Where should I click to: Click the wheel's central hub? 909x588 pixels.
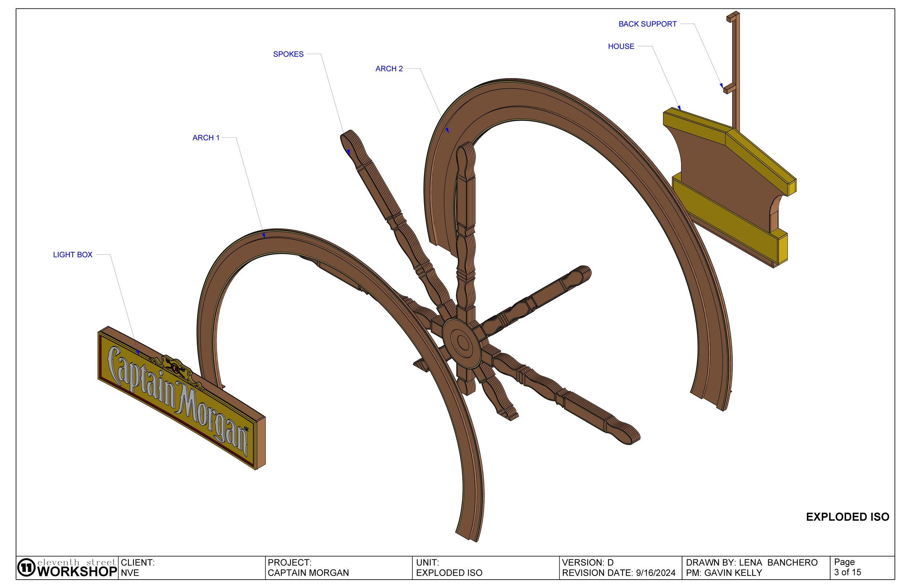[462, 342]
